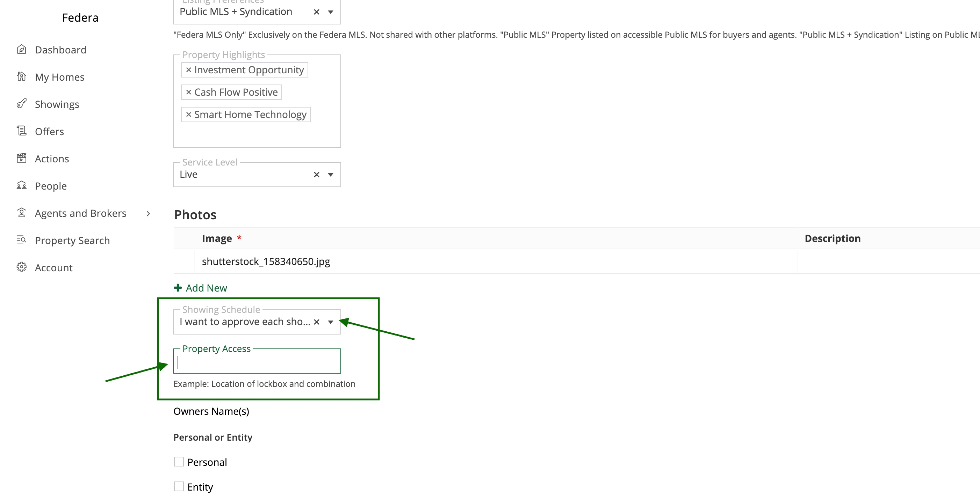Open Account menu item
The width and height of the screenshot is (980, 500).
[x=53, y=268]
